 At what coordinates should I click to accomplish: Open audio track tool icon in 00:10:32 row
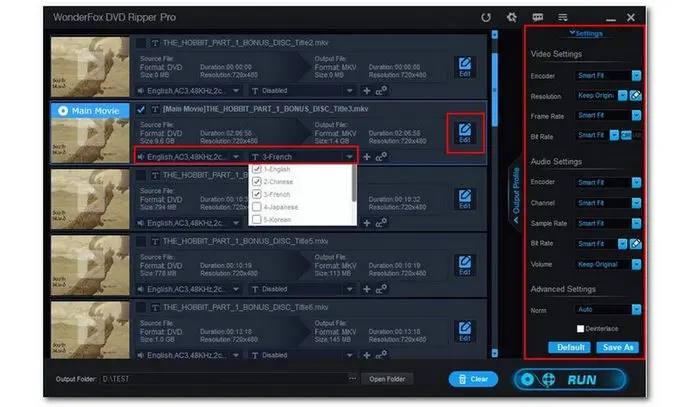click(x=381, y=223)
